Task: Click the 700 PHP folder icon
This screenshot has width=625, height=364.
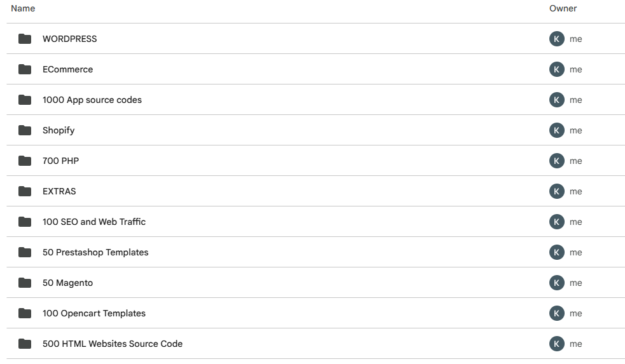Action: [x=25, y=161]
